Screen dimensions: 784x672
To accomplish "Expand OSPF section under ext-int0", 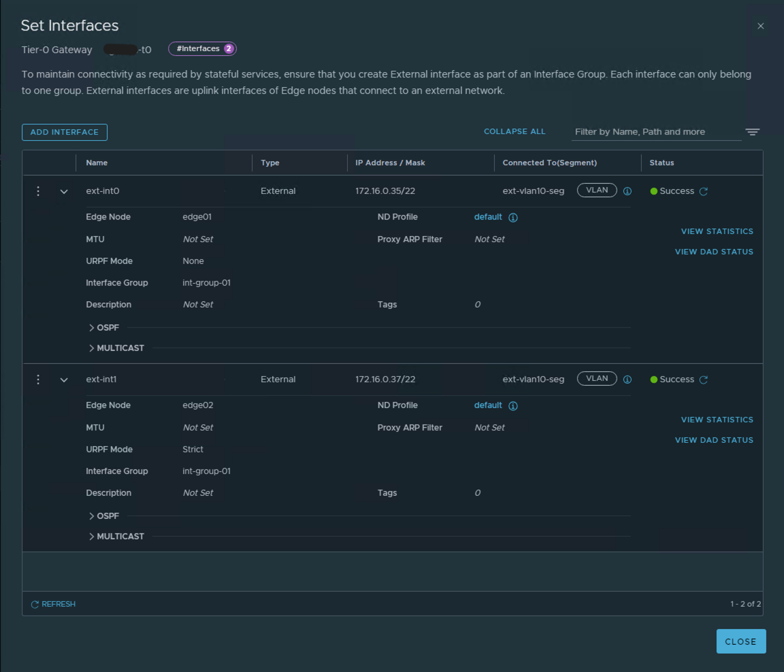I will point(104,328).
